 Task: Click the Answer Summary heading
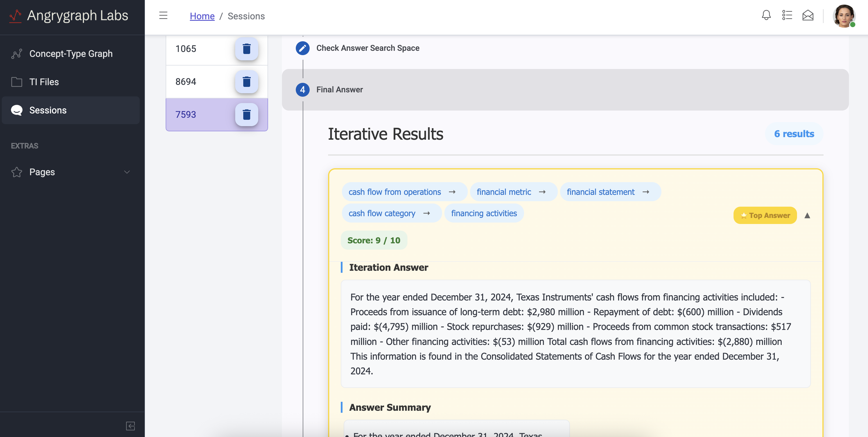pos(390,407)
